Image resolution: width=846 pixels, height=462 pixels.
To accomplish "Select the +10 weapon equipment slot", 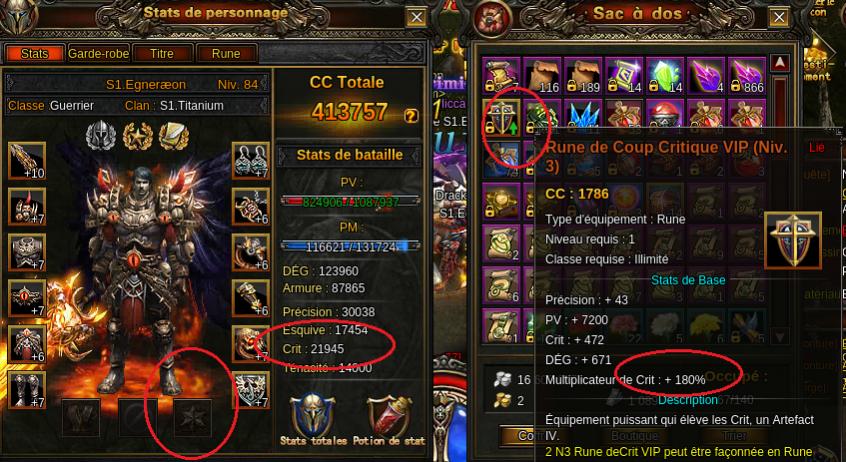I will coord(27,160).
